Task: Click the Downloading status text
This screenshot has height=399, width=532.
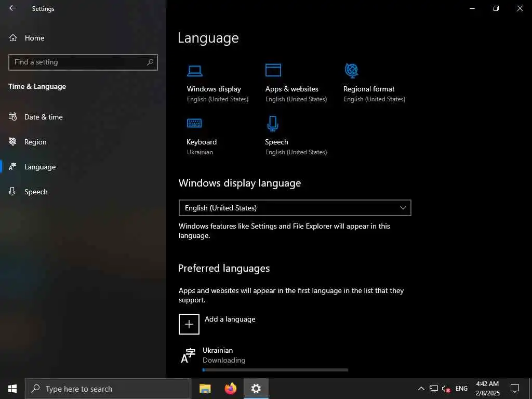Action: point(224,361)
